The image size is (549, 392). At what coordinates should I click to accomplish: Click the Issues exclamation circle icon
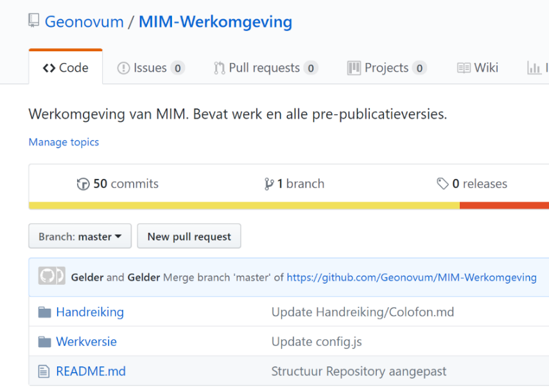pyautogui.click(x=123, y=68)
